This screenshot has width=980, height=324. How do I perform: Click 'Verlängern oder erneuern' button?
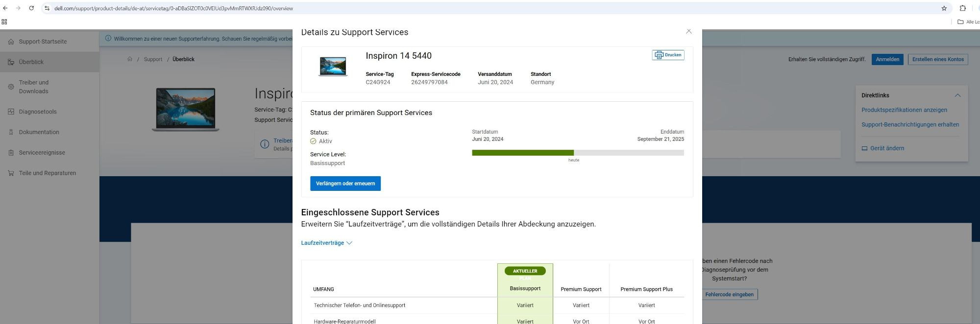(345, 184)
